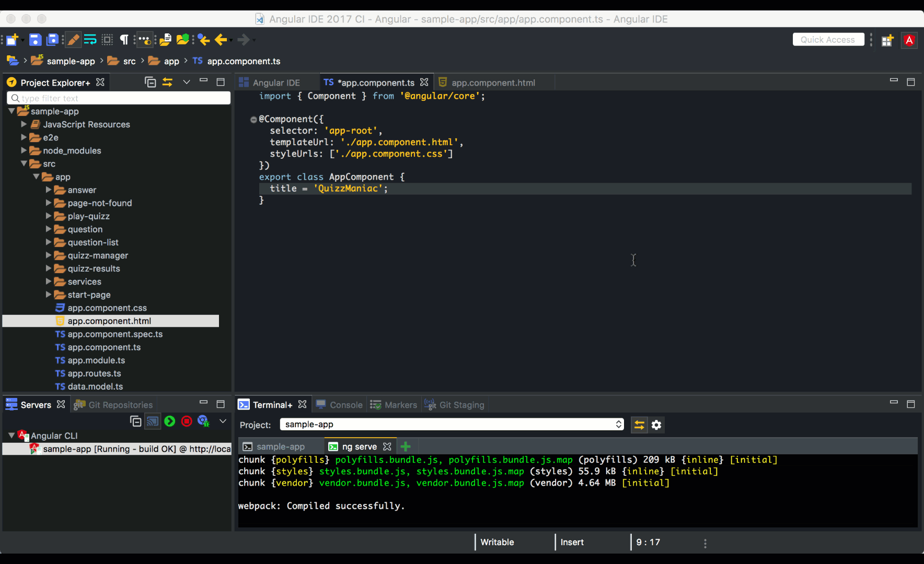Toggle link to active project in Terminal+
The image size is (924, 564).
(x=639, y=425)
